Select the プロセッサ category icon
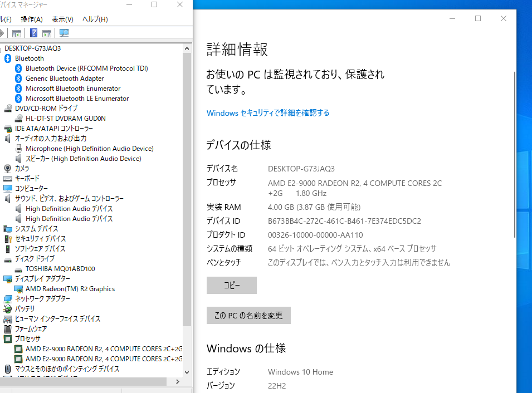The height and width of the screenshot is (393, 532). pyautogui.click(x=8, y=339)
